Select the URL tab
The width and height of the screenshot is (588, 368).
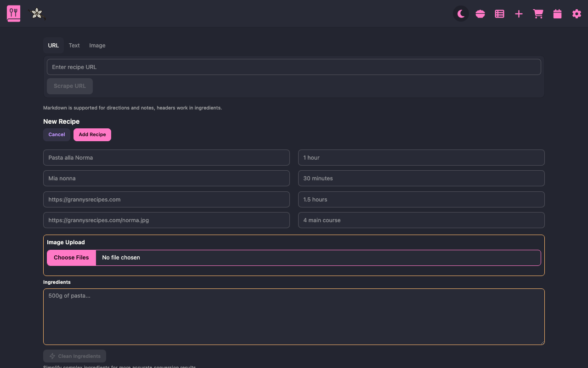(53, 46)
